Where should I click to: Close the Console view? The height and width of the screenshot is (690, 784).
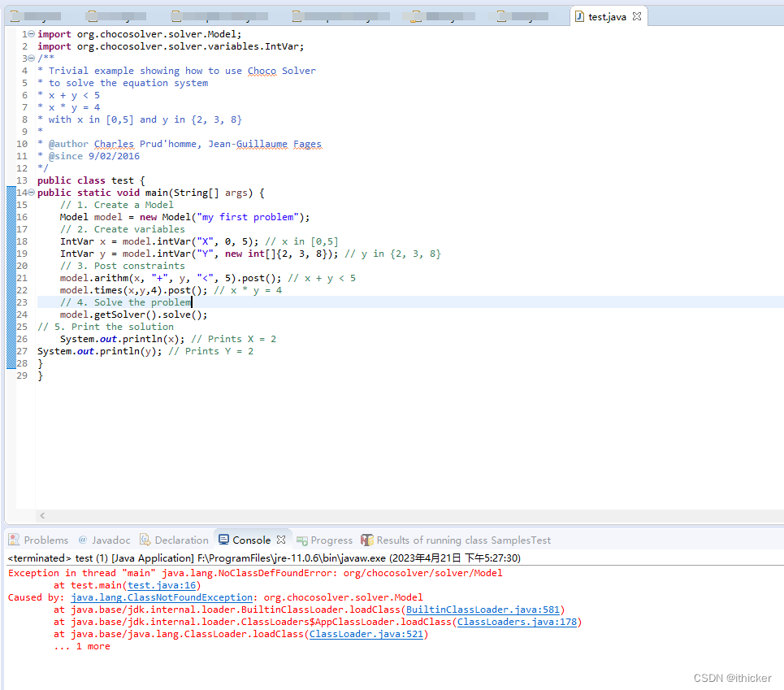(281, 540)
